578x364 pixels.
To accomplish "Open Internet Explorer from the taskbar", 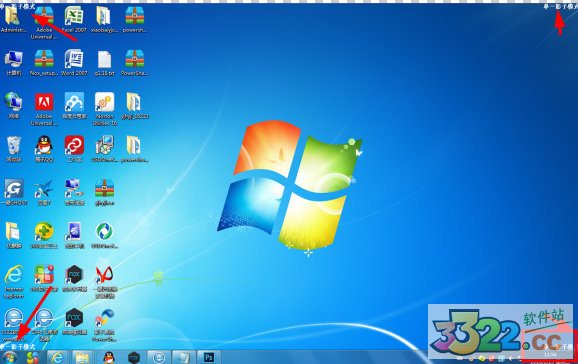I will pos(57,357).
